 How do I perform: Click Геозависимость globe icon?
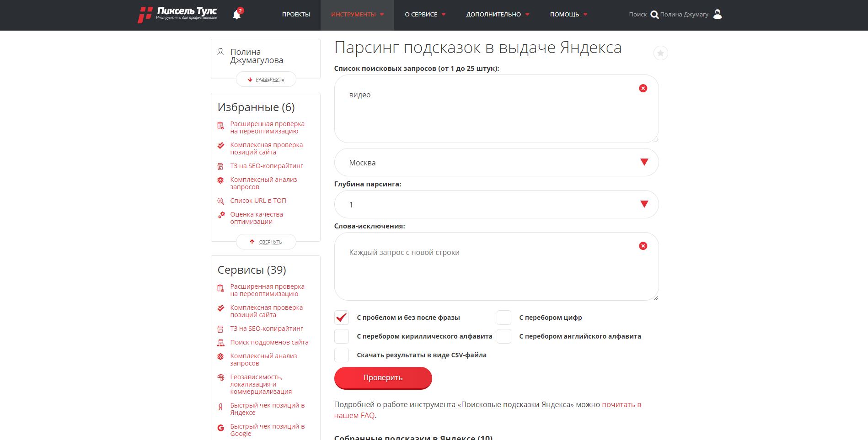220,377
